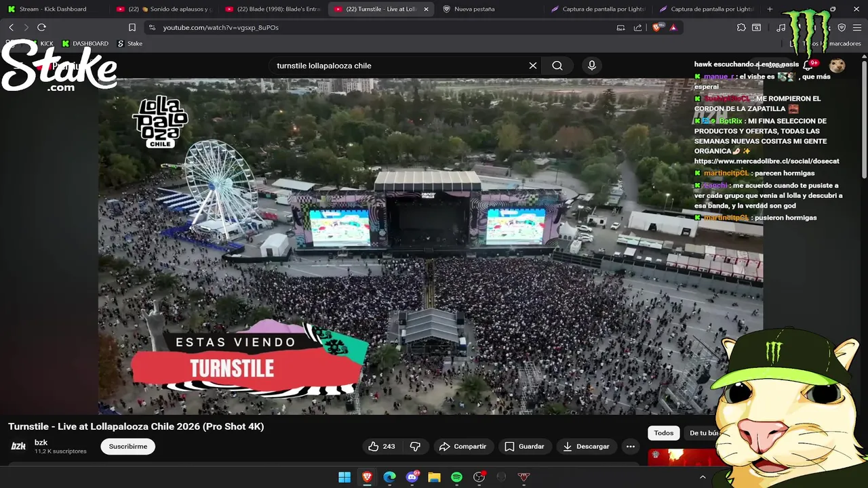
Task: Open Microsoft Edge from the taskbar
Action: [389, 477]
